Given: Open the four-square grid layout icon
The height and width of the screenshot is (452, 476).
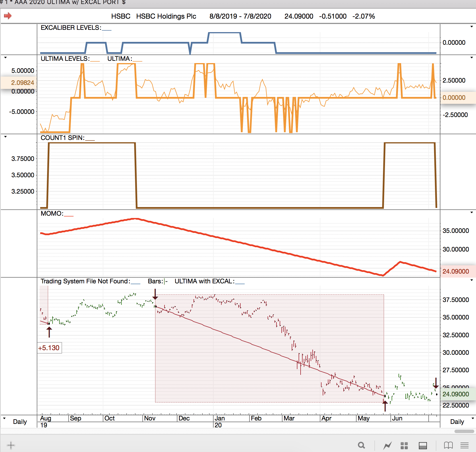Looking at the screenshot, I should point(404,445).
